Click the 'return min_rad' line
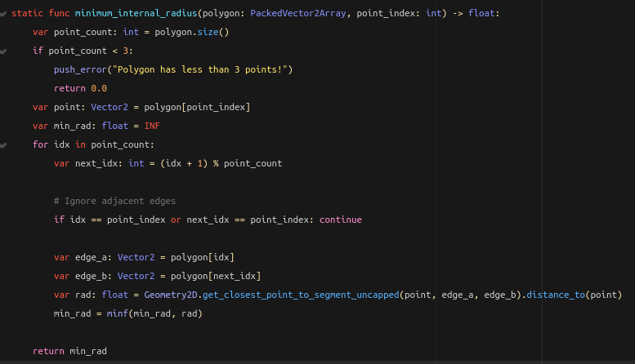The height and width of the screenshot is (364, 635). pyautogui.click(x=69, y=351)
